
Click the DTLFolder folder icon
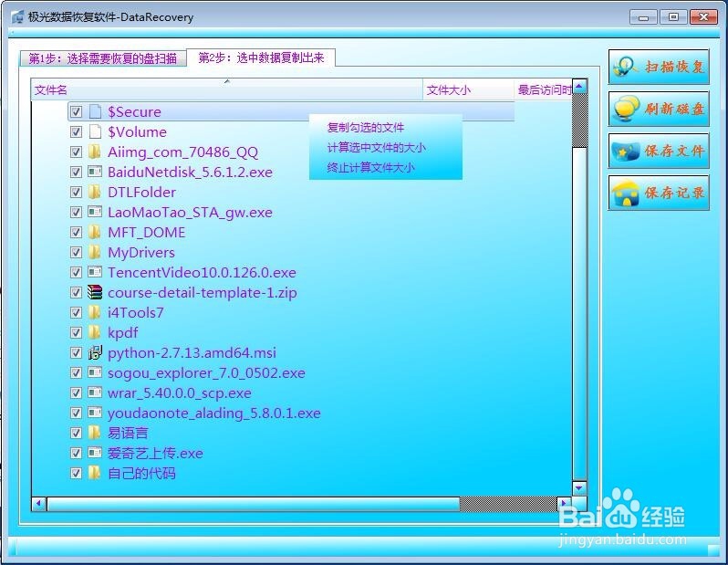click(94, 192)
